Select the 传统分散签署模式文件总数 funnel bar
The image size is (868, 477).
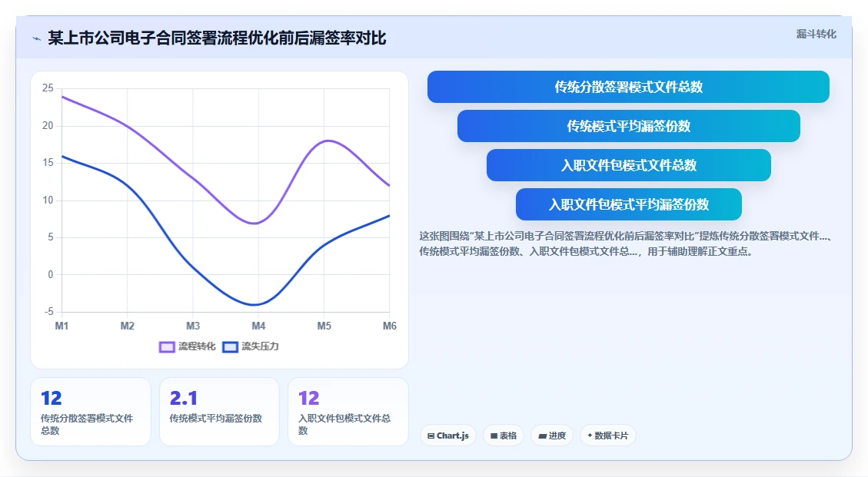628,87
